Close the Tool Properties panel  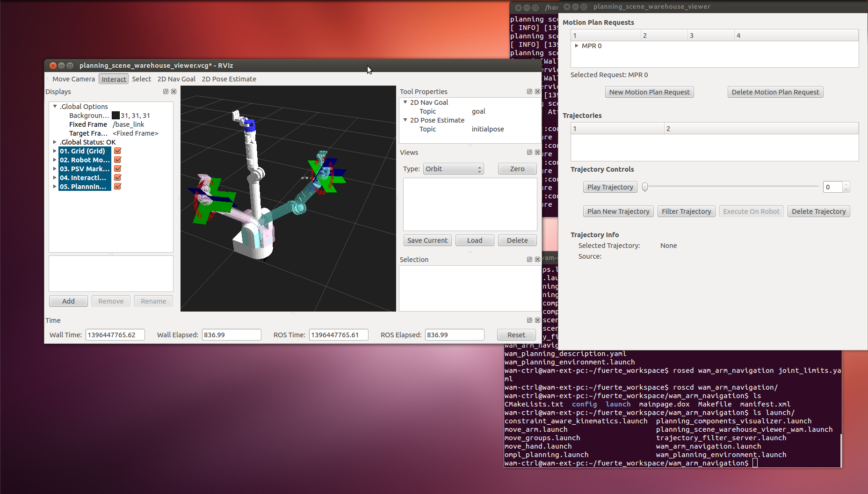coord(537,92)
